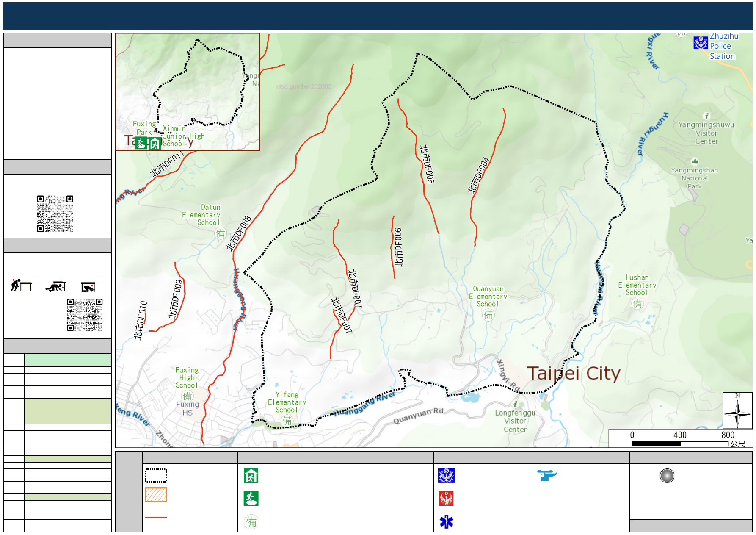Click the orange hatched legend swatch
The height and width of the screenshot is (535, 756).
pos(156,495)
